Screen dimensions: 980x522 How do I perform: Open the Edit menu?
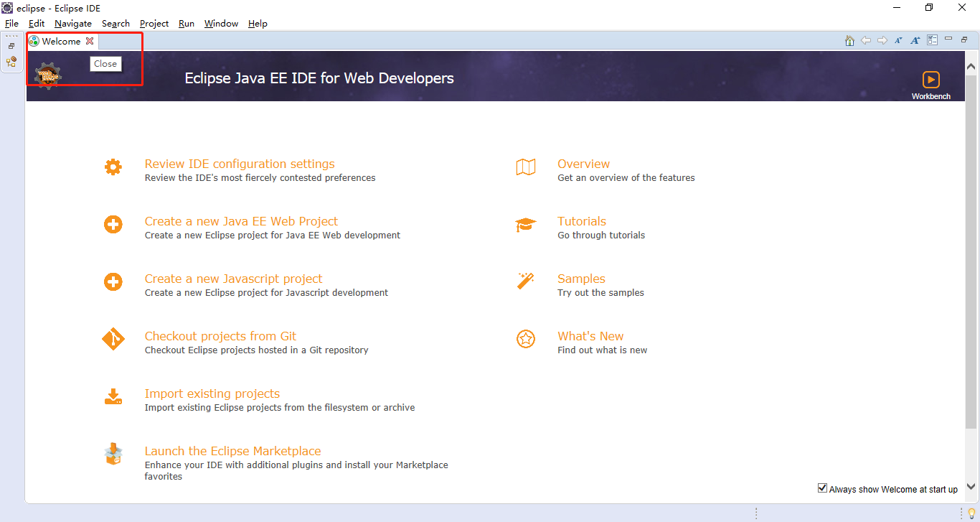37,24
